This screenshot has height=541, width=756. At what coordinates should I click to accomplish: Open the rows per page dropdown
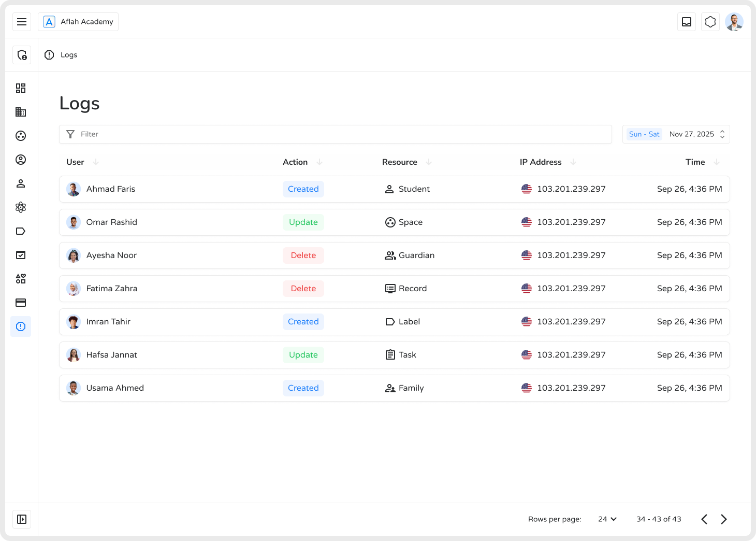coord(607,519)
